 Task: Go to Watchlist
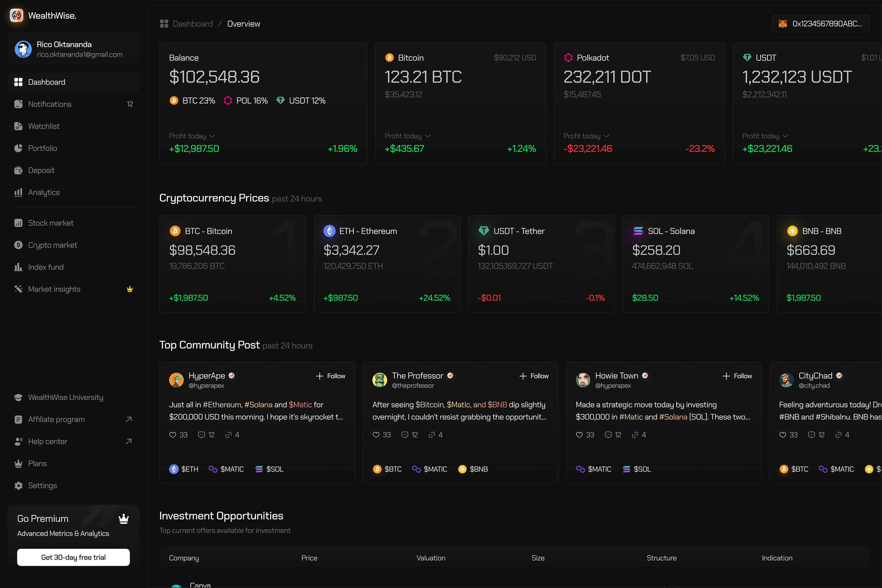(x=73, y=126)
